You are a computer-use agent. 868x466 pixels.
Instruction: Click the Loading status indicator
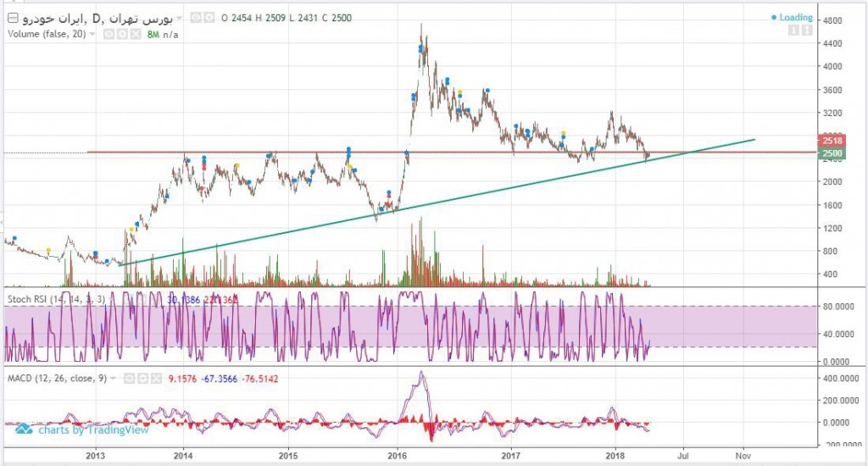click(793, 18)
